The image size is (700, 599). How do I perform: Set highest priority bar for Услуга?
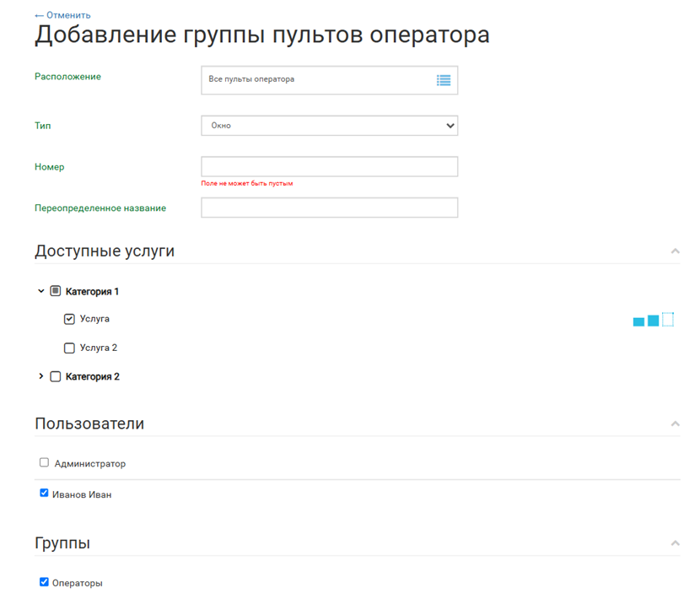point(668,319)
